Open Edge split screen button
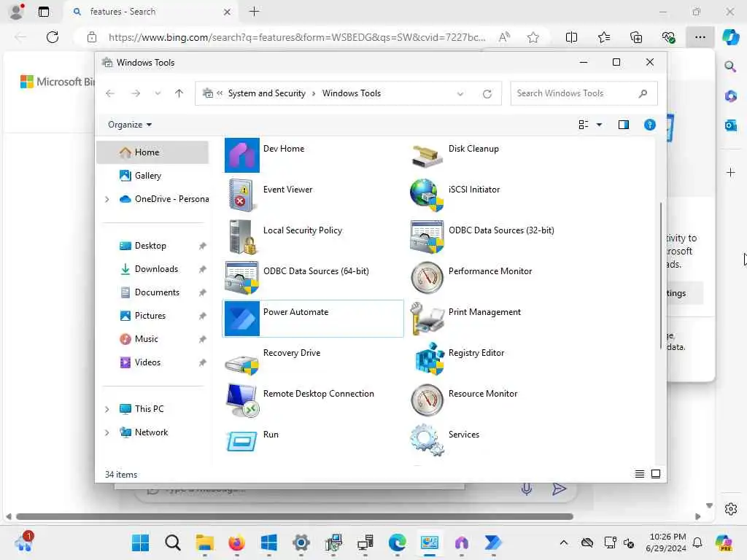747x560 pixels. [571, 37]
